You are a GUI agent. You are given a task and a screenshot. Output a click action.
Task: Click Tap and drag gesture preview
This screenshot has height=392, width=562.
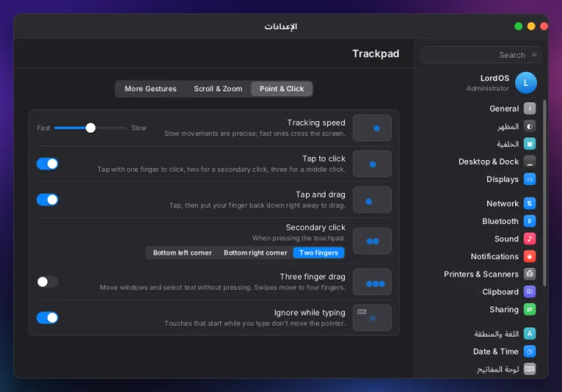click(x=372, y=199)
